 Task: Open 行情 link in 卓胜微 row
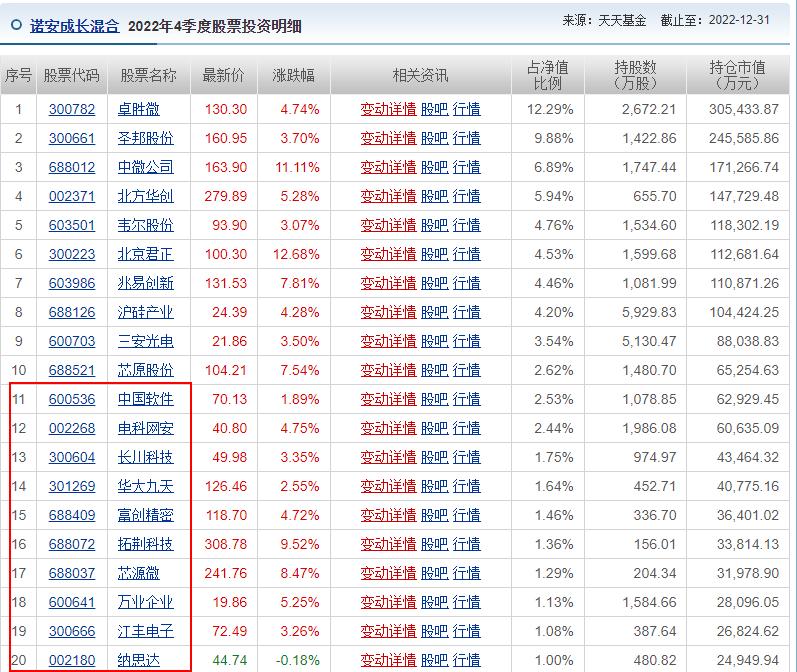(x=467, y=109)
